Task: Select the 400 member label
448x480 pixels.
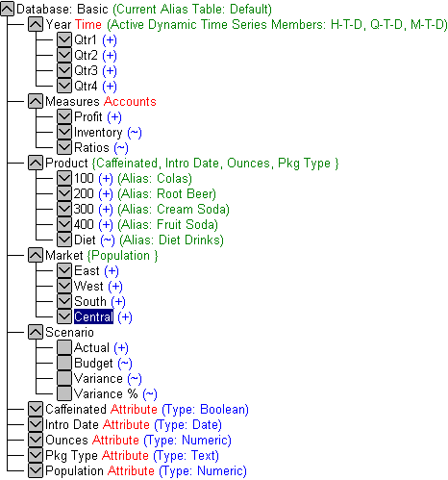Action: pos(84,224)
